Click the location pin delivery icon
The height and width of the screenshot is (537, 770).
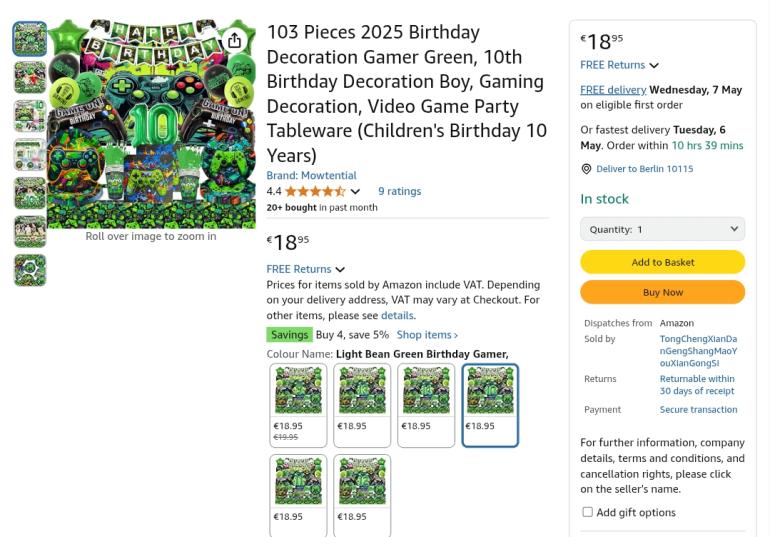[586, 169]
